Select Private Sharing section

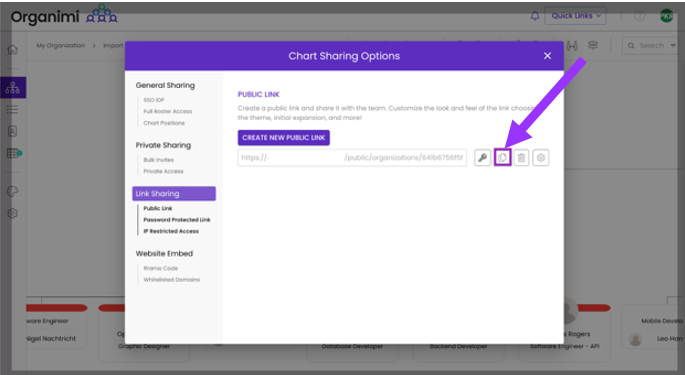[163, 145]
